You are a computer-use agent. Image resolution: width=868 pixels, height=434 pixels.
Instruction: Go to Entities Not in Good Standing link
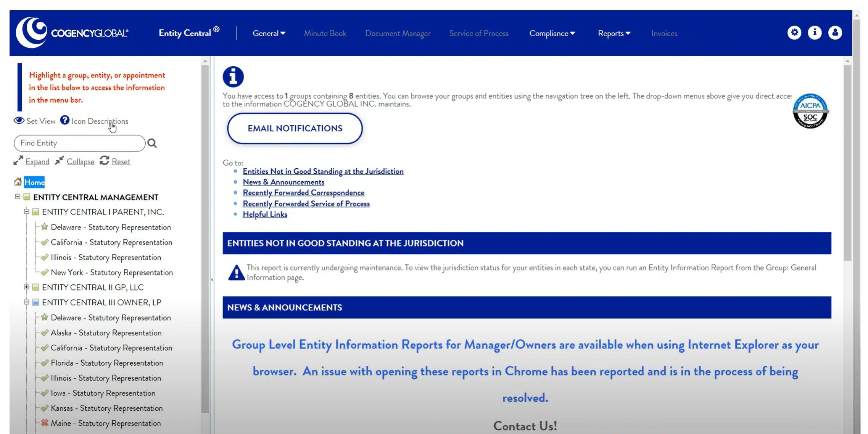(323, 171)
